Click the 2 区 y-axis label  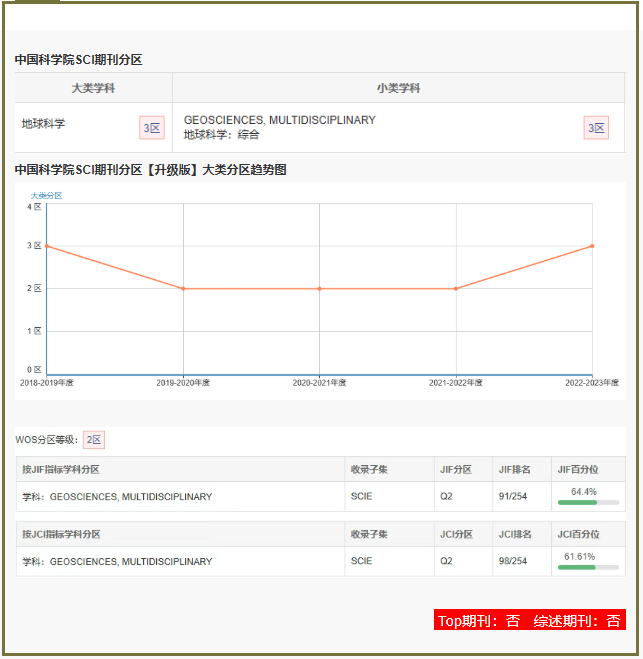[34, 288]
